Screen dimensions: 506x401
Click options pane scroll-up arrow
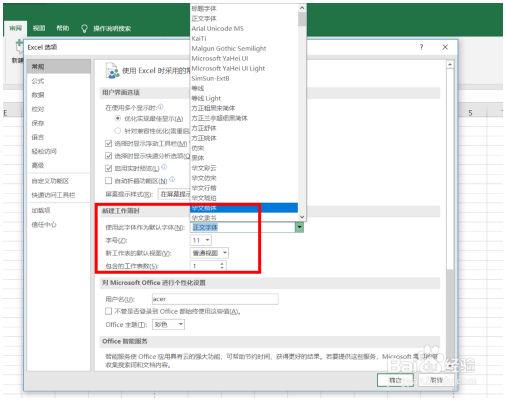click(x=450, y=65)
